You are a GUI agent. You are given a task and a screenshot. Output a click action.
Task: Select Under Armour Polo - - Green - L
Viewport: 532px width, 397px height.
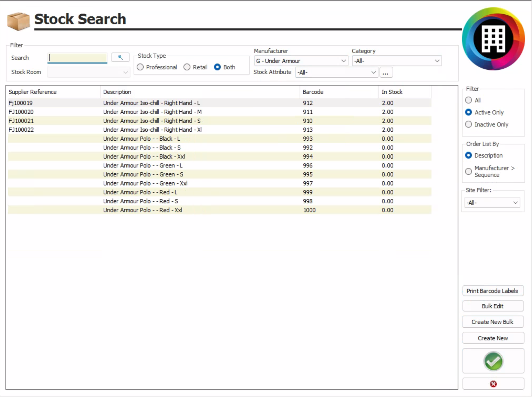coord(143,166)
